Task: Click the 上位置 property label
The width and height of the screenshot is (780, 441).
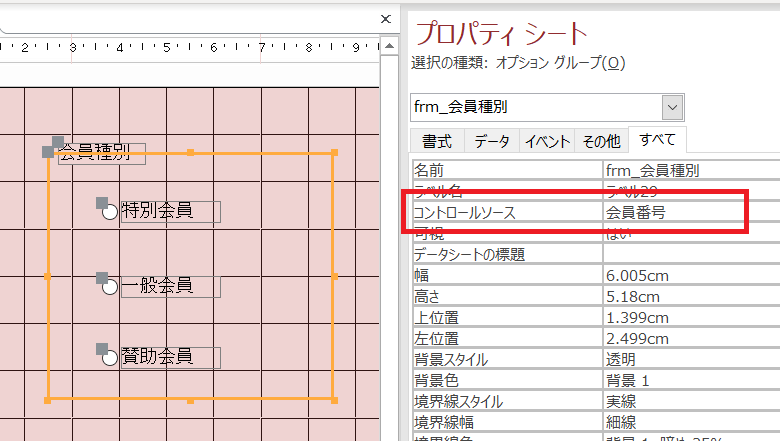Action: [x=436, y=317]
